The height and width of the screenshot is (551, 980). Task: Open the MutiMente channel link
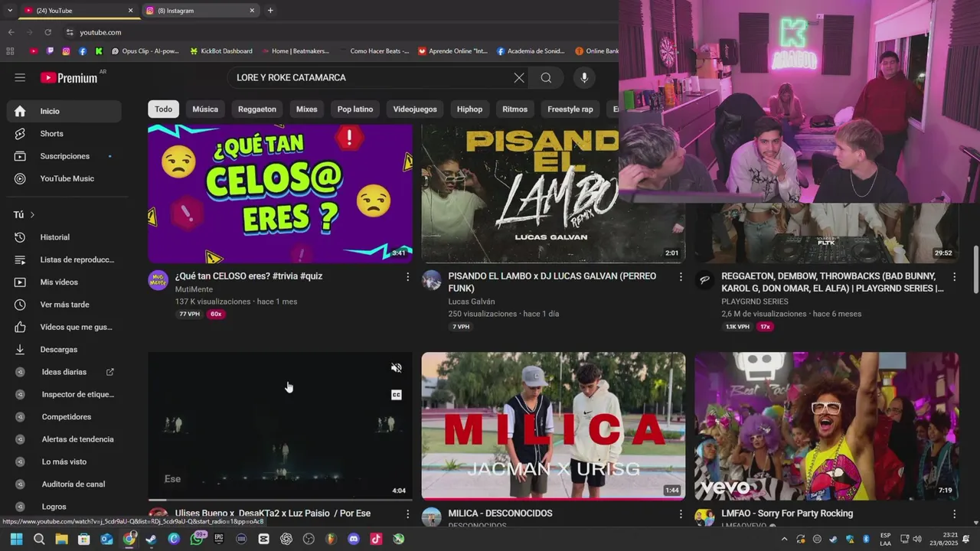(194, 289)
